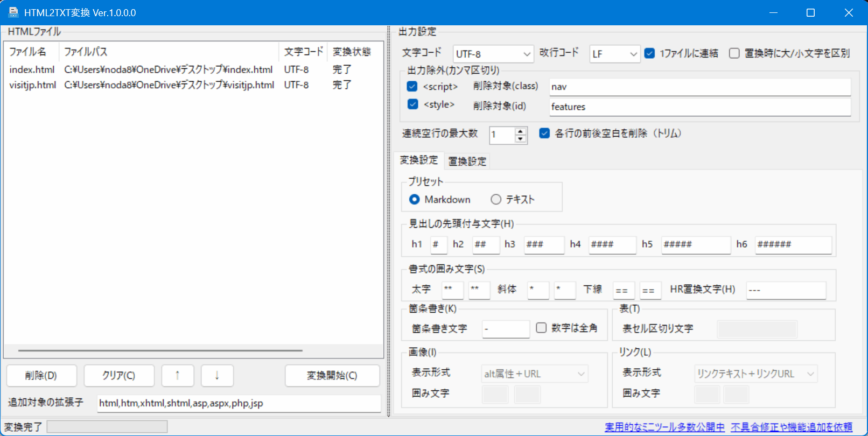Click the h3 prefix field

point(544,244)
